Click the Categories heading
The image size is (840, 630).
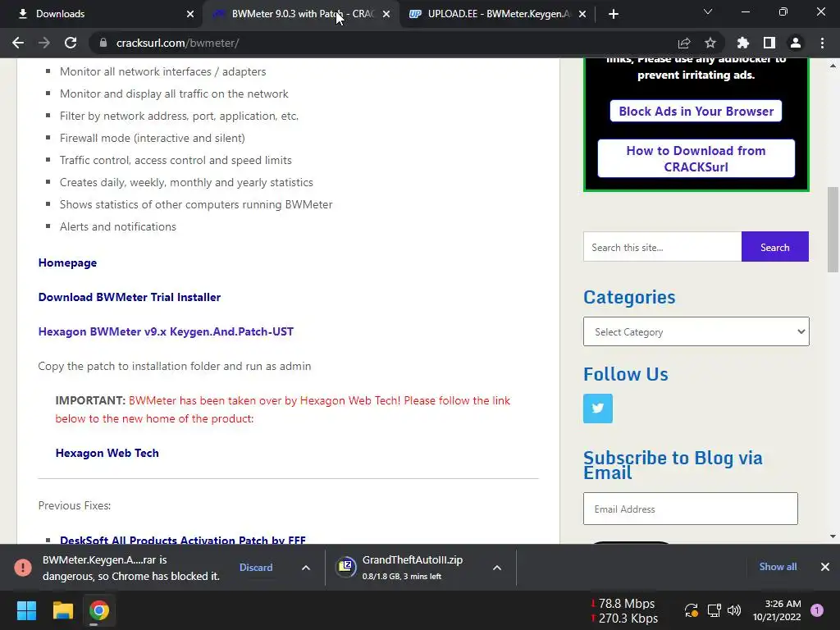[x=629, y=297]
